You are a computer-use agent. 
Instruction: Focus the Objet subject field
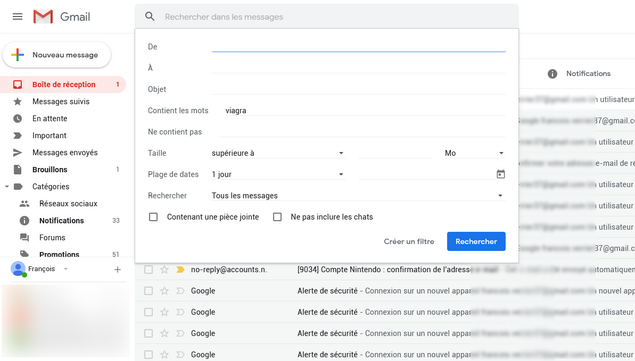pyautogui.click(x=358, y=89)
